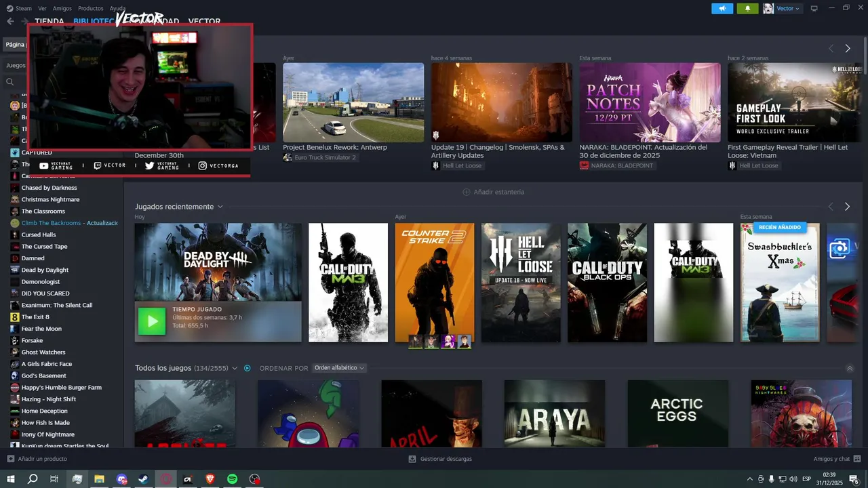Image resolution: width=868 pixels, height=488 pixels.
Task: Click Gestionar descargas button
Action: (x=440, y=459)
